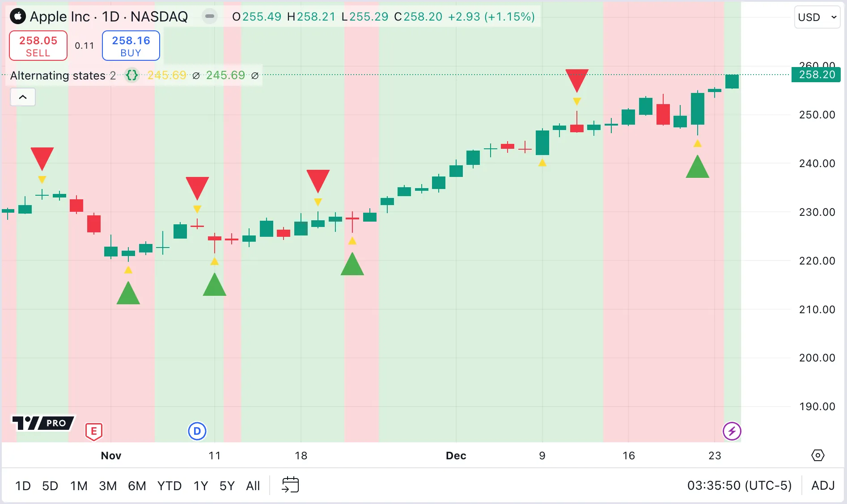The height and width of the screenshot is (504, 847).
Task: Open chart settings hexagon icon
Action: tap(817, 455)
